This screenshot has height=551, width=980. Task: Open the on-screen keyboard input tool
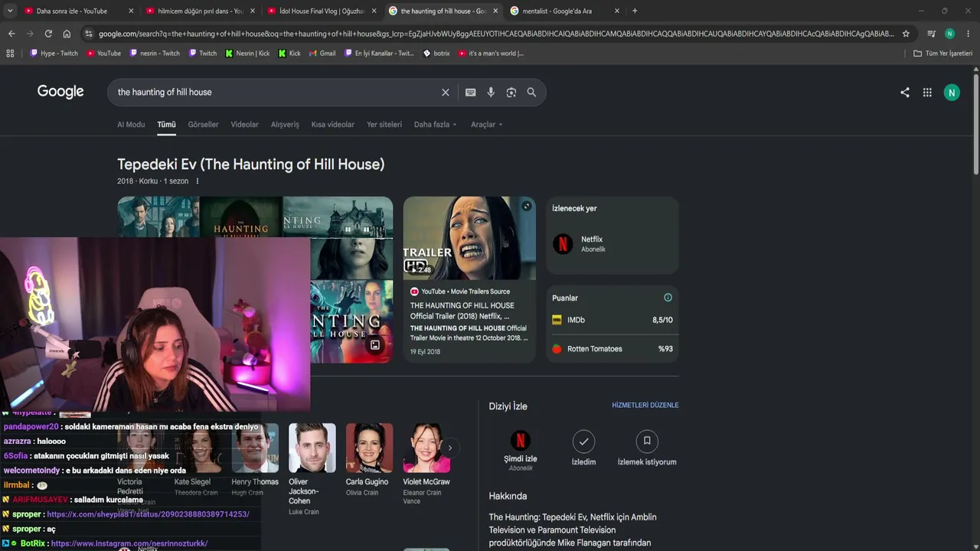tap(470, 93)
